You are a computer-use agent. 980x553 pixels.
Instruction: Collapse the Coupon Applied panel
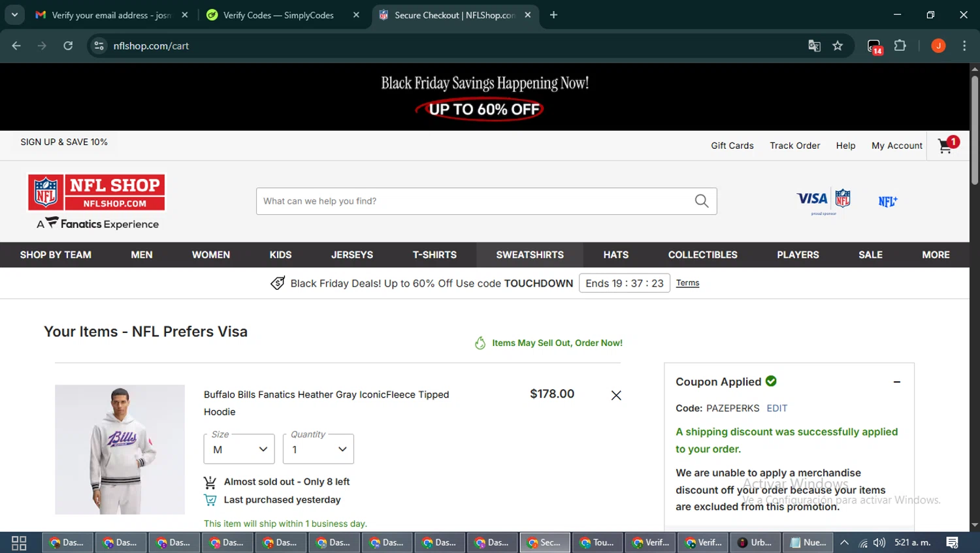(x=897, y=382)
